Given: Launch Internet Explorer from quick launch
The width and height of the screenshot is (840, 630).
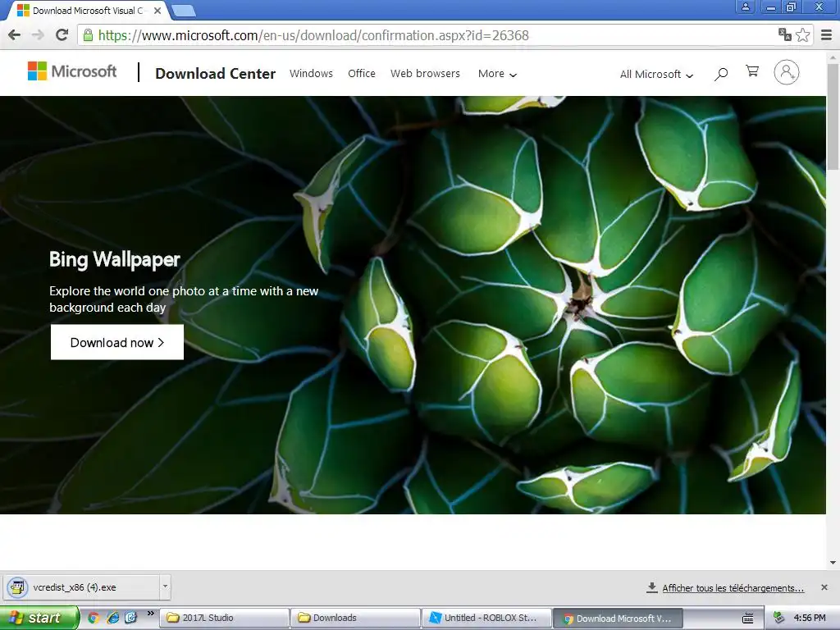Looking at the screenshot, I should (x=112, y=618).
